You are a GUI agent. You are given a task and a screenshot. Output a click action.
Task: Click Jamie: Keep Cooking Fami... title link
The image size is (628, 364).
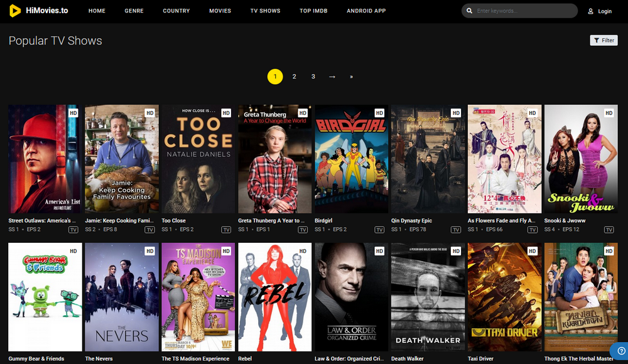(x=119, y=221)
